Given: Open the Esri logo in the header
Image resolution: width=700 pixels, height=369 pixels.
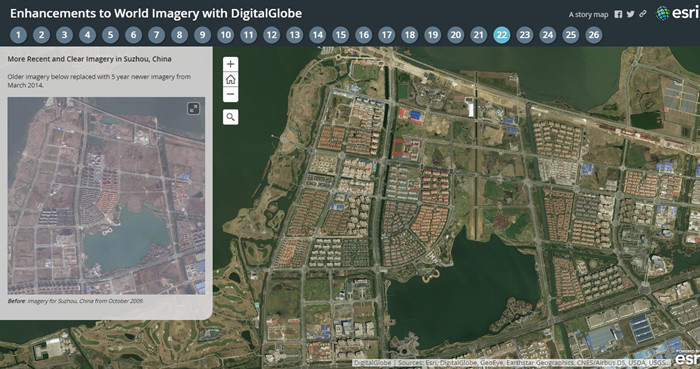Looking at the screenshot, I should tap(677, 13).
